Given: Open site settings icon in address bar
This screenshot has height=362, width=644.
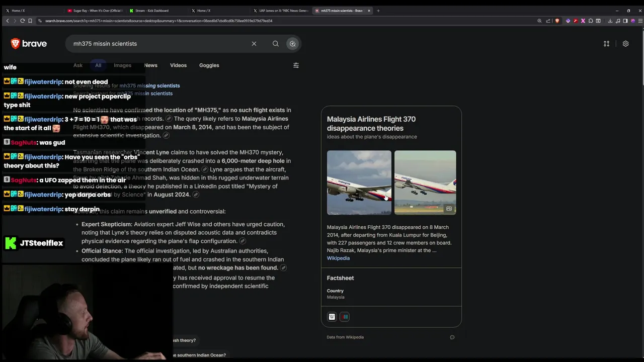Looking at the screenshot, I should tap(39, 21).
